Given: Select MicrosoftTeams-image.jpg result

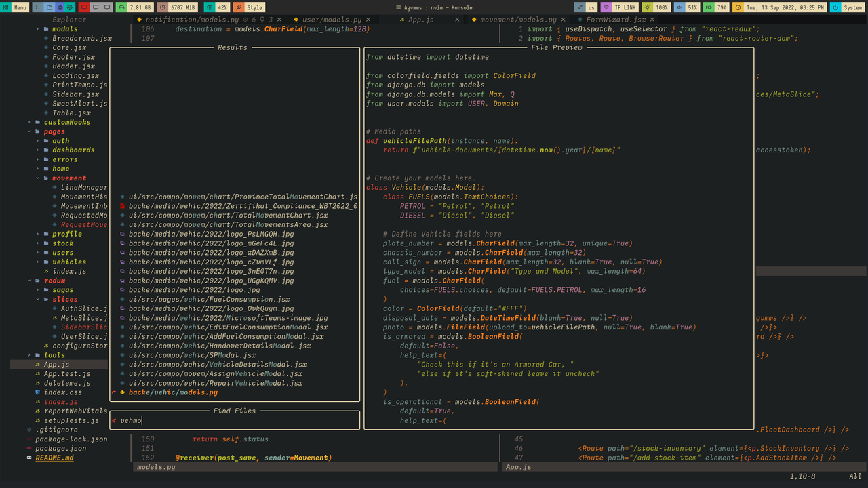Looking at the screenshot, I should coord(228,318).
